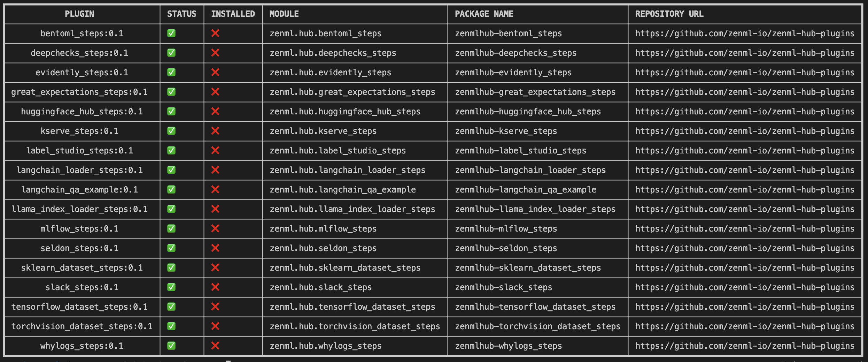868x362 pixels.
Task: Click the PLUGIN column header
Action: (79, 14)
